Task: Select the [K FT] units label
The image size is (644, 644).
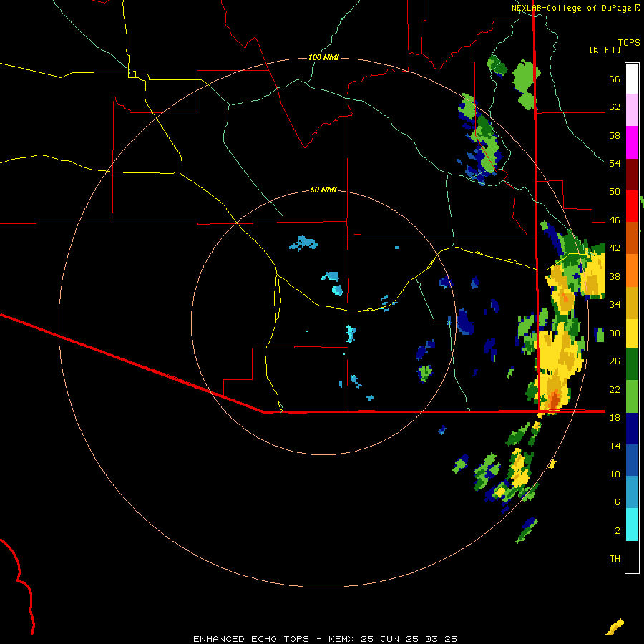Action: click(x=605, y=50)
